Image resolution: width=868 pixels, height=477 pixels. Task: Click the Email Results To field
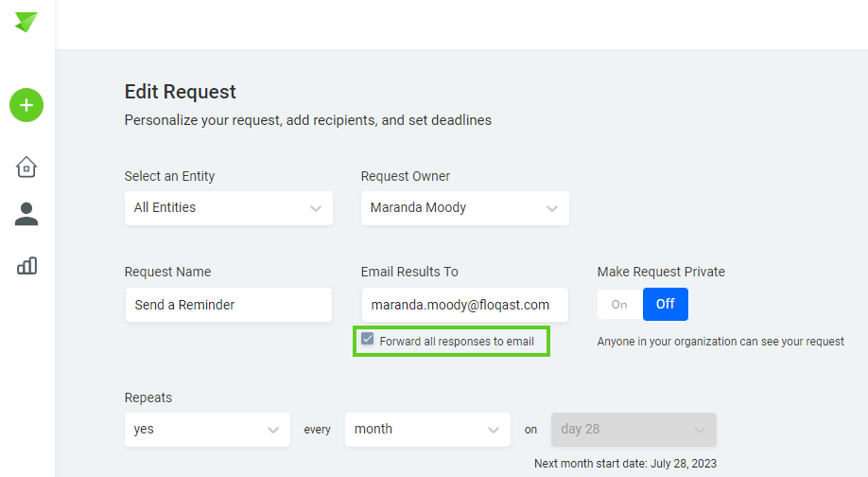[465, 305]
